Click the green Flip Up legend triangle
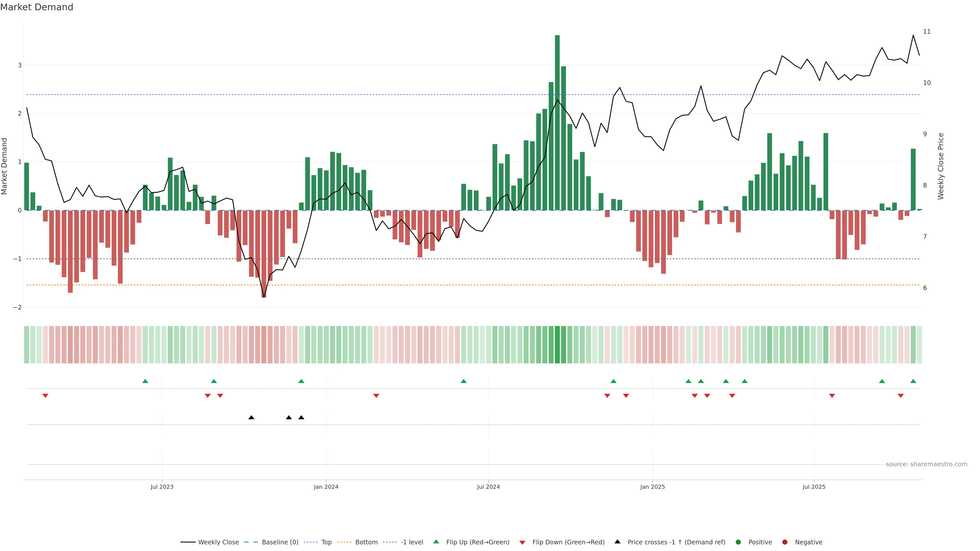The width and height of the screenshot is (980, 551). [436, 542]
